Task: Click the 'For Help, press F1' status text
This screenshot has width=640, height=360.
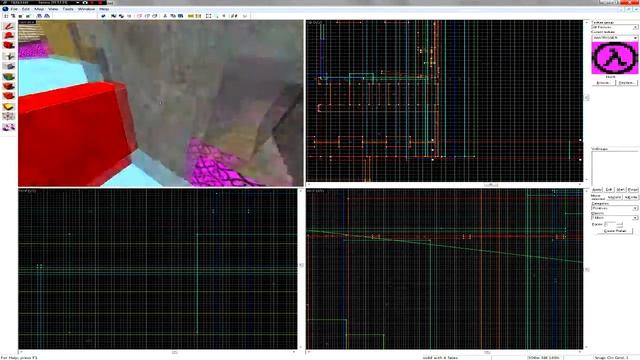Action: tap(19, 358)
